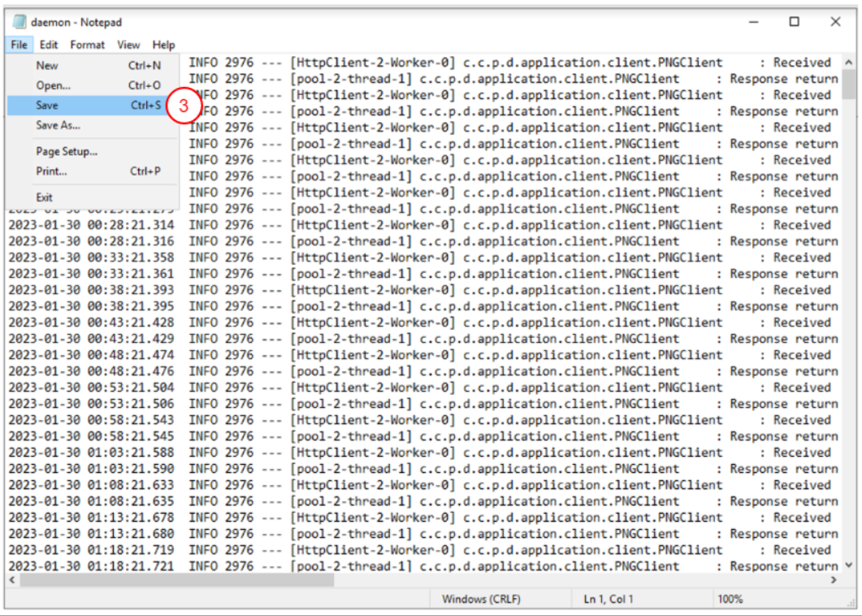
Task: Click timestamp 2023-01-30 00:53:21.504
Action: [x=91, y=387]
